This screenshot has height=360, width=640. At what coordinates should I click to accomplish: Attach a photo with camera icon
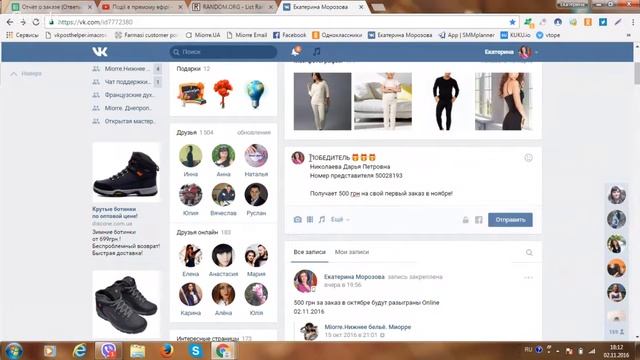298,220
